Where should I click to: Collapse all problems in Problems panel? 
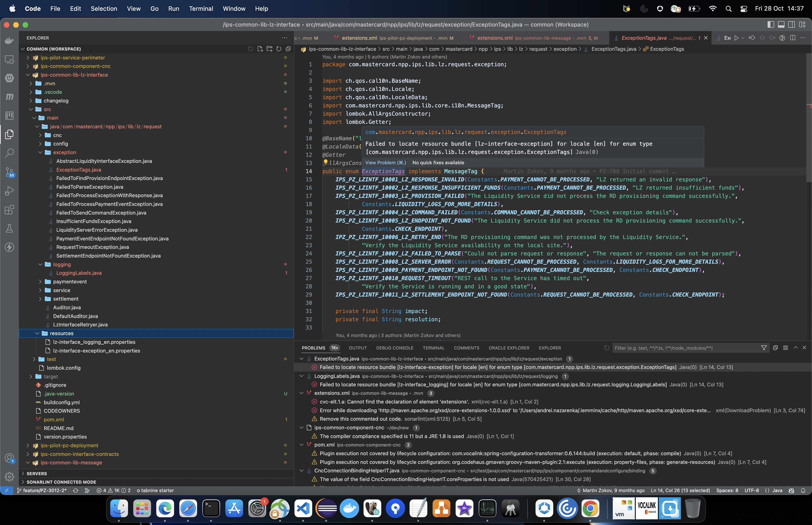775,348
